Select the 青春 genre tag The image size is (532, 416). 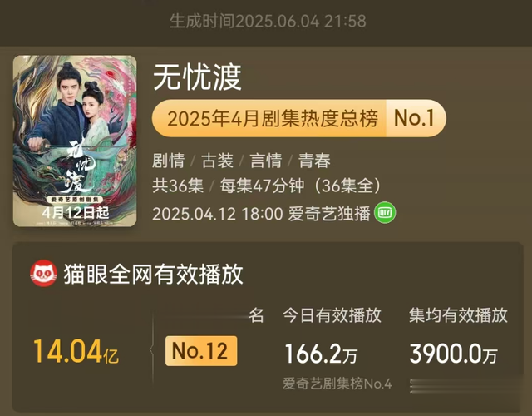[314, 161]
